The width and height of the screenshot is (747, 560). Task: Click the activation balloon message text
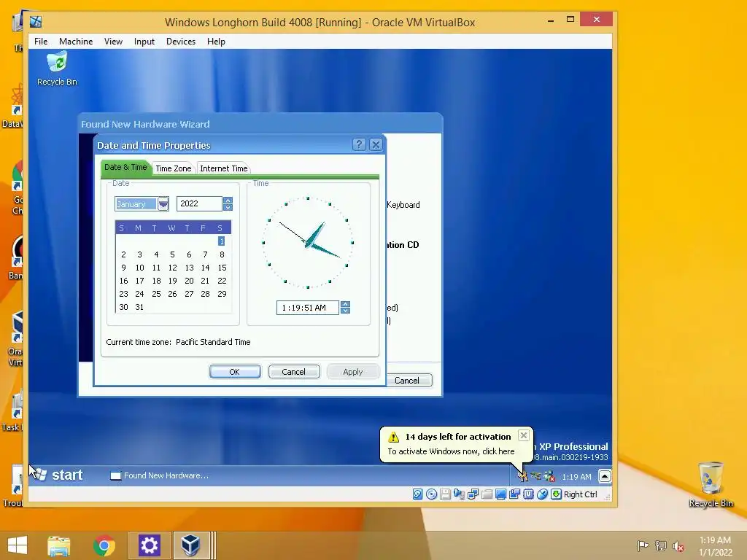451,451
